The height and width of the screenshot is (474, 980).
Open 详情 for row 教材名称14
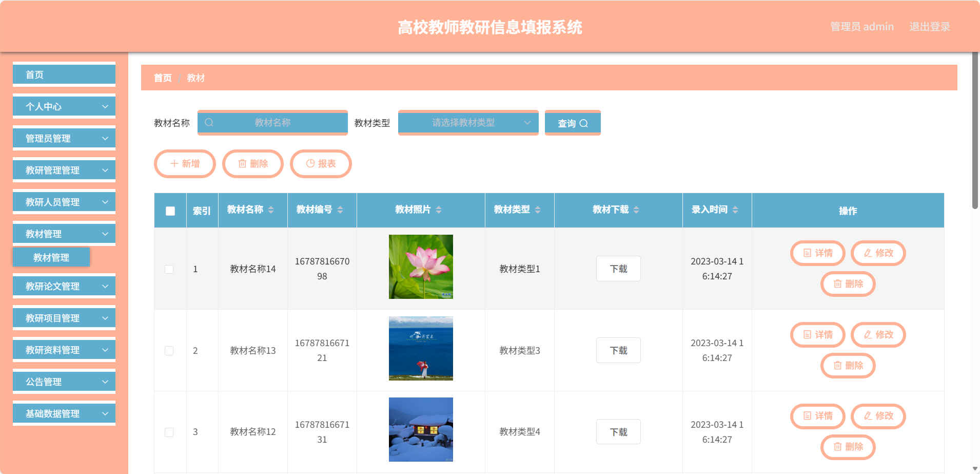point(818,253)
